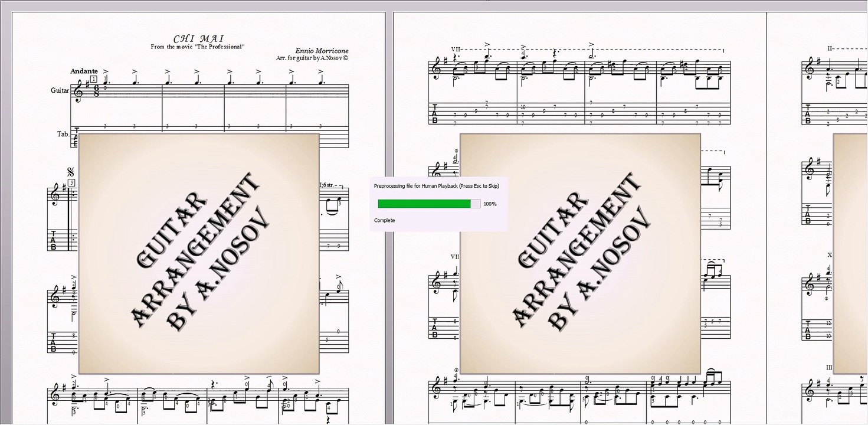Select the "CHI MAI" score title

199,39
